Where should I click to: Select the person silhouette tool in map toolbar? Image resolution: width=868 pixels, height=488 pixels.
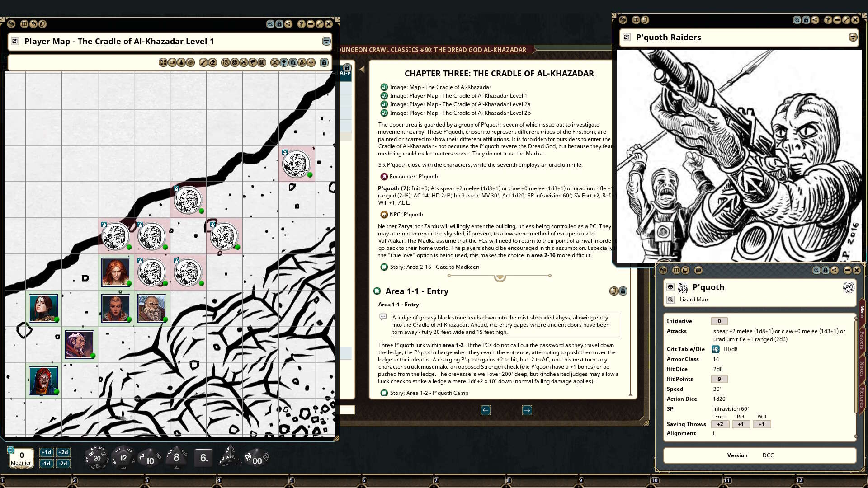click(181, 62)
